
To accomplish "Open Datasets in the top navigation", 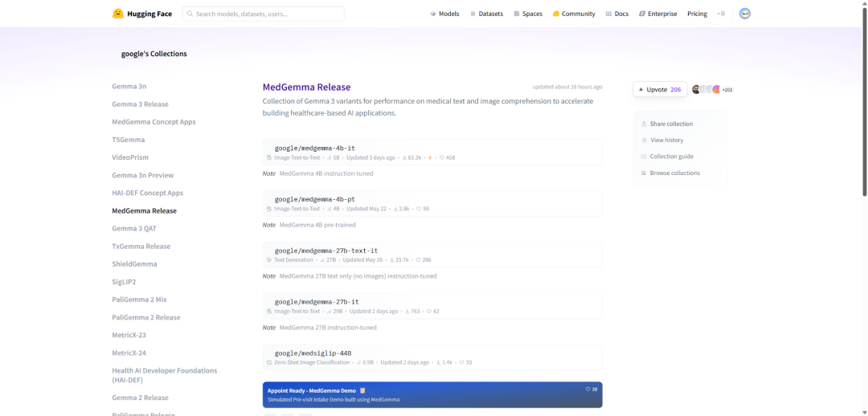I will point(486,14).
